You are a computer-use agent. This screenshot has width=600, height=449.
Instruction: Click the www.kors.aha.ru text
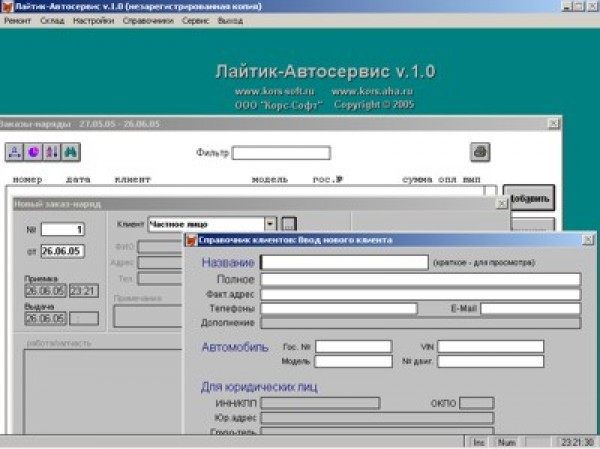(372, 91)
